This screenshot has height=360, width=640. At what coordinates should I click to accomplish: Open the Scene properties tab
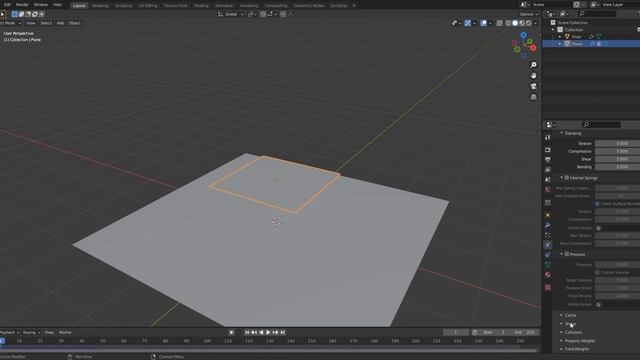pyautogui.click(x=548, y=179)
